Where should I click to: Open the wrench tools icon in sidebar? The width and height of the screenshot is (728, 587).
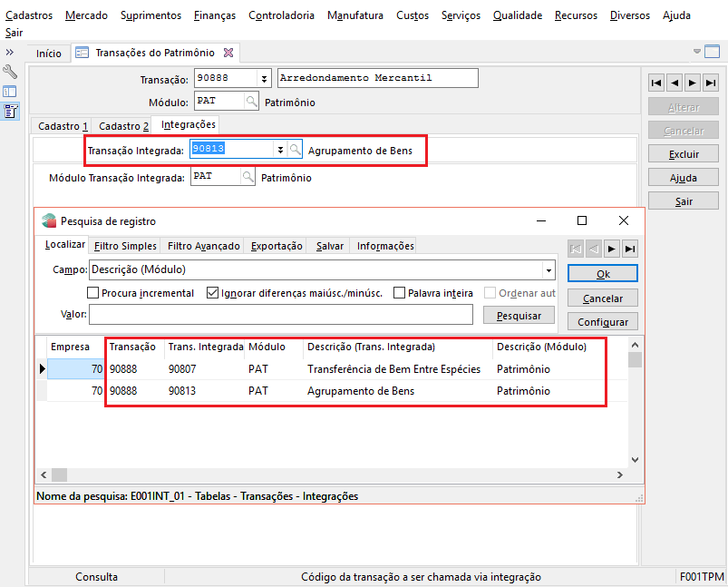(x=10, y=72)
